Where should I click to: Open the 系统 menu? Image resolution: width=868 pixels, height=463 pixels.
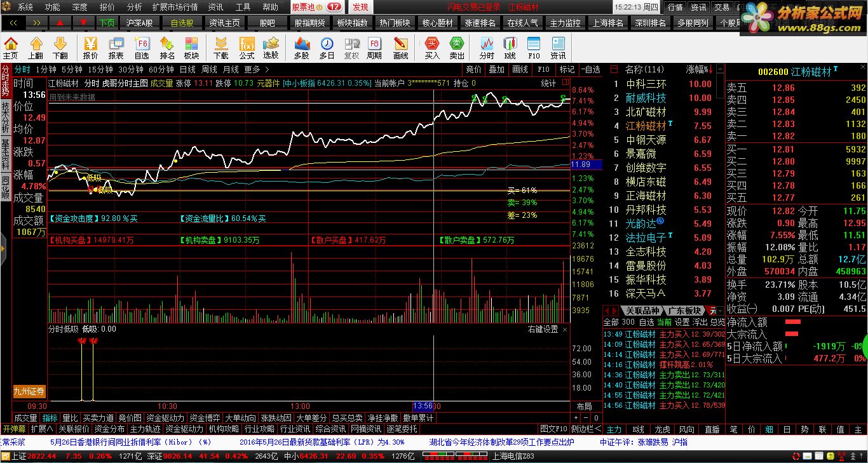tap(25, 7)
